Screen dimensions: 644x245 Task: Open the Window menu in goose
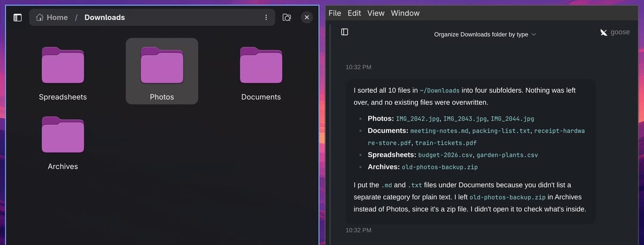coord(405,13)
